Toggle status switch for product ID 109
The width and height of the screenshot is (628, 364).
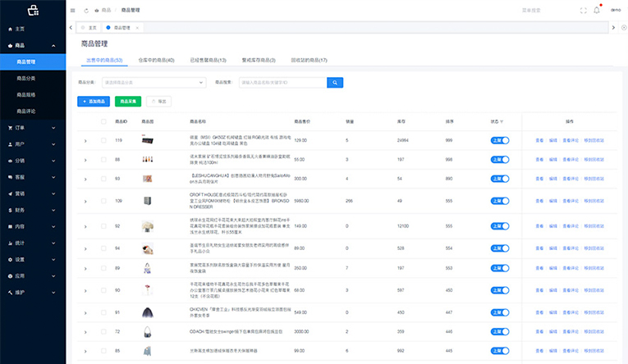click(x=500, y=200)
